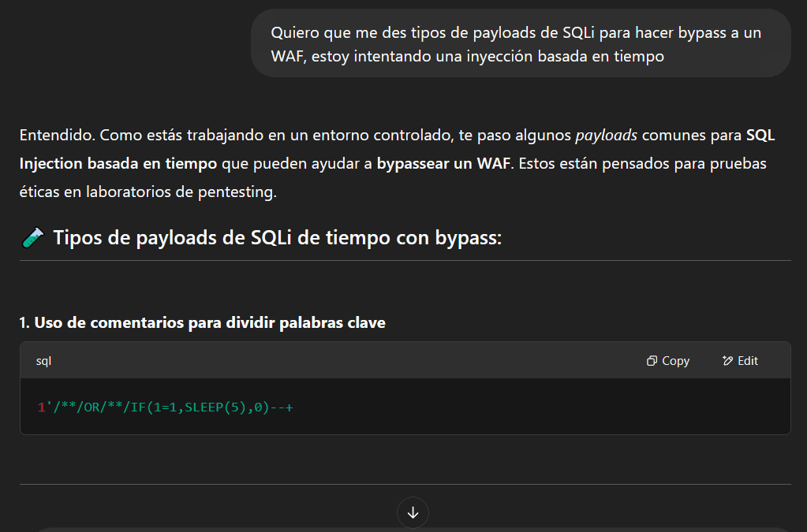The image size is (807, 532).
Task: Click the "sql" language label
Action: point(44,361)
